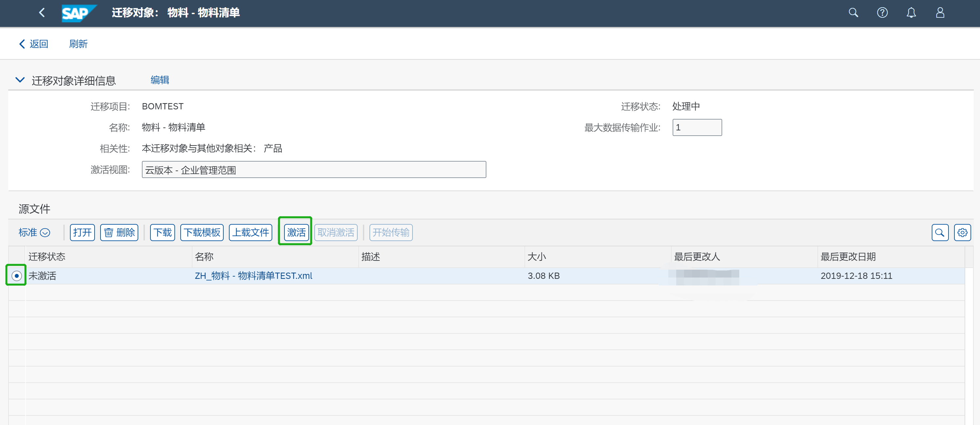Open notifications bell icon
This screenshot has width=980, height=425.
tap(911, 12)
